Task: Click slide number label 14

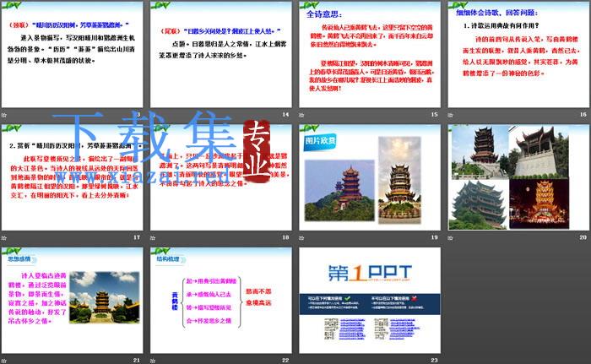Action: 285,114
